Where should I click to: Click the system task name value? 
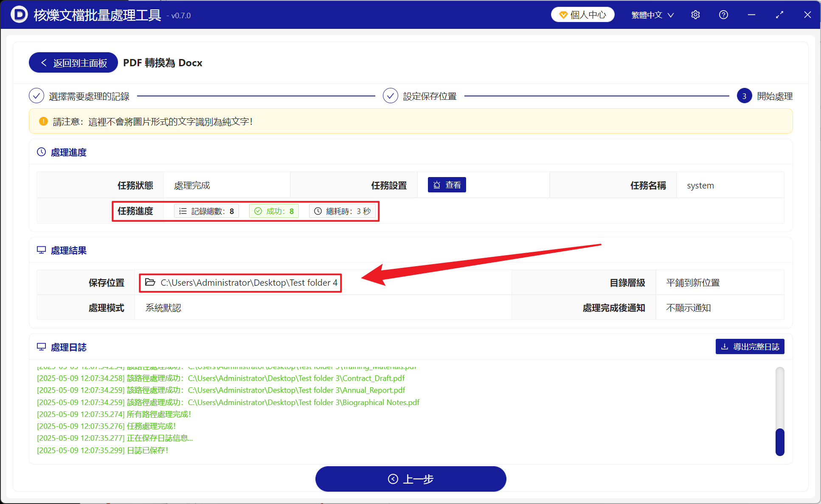700,186
